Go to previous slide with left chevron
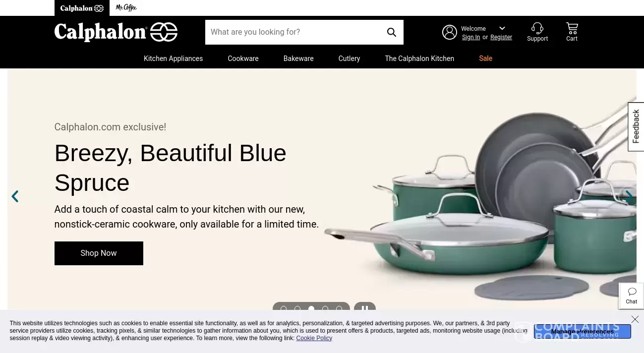Image resolution: width=644 pixels, height=353 pixels. click(15, 196)
